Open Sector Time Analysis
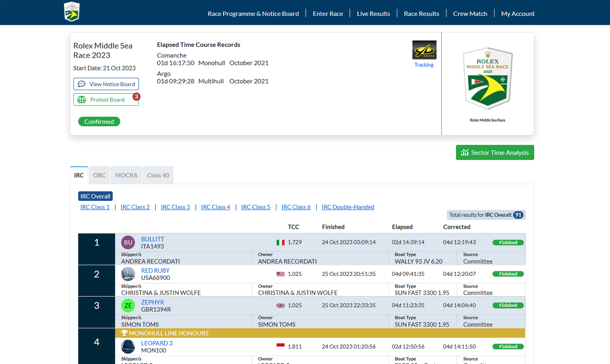This screenshot has width=610, height=364. click(x=495, y=153)
